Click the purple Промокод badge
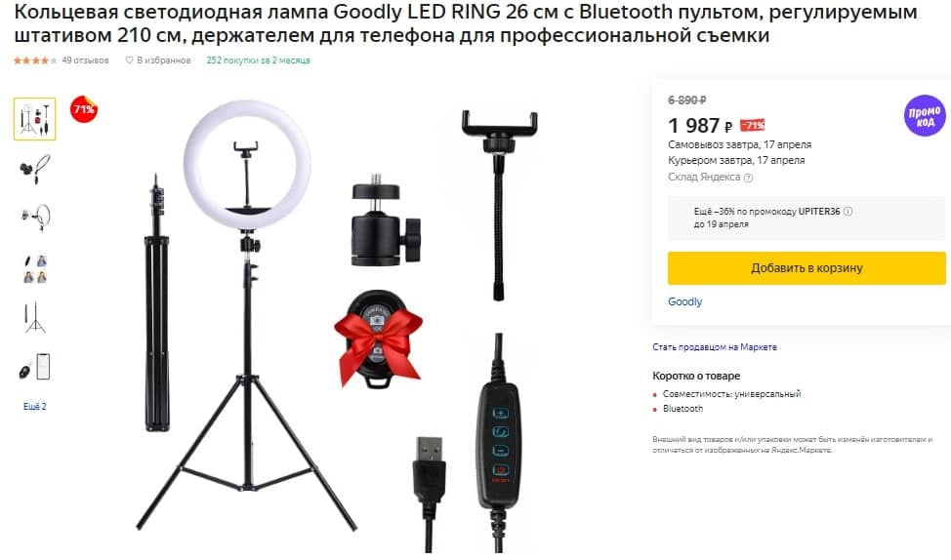This screenshot has width=951, height=560. [x=925, y=116]
